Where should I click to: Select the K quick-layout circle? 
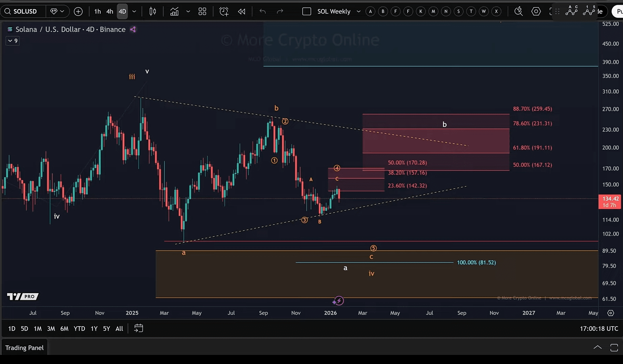coord(421,11)
